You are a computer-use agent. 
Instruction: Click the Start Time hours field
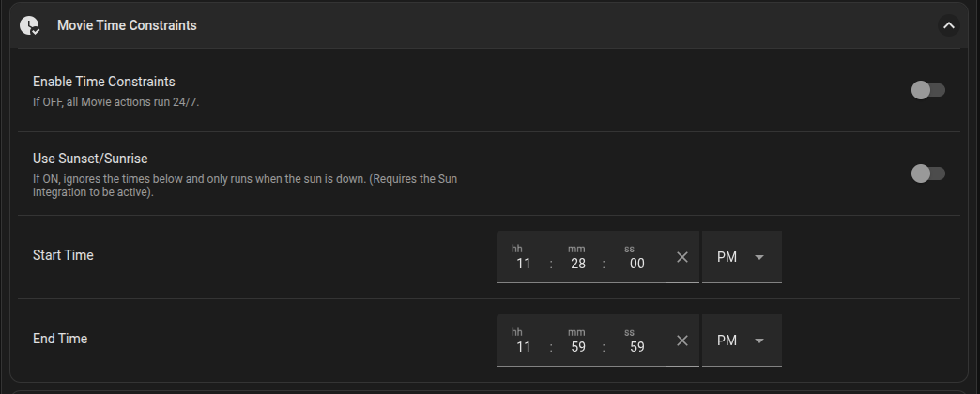point(524,264)
